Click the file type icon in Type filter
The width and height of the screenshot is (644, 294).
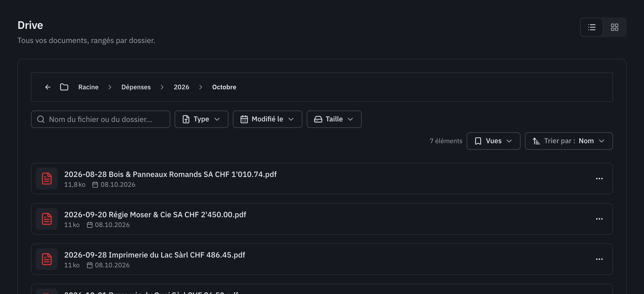click(x=186, y=119)
